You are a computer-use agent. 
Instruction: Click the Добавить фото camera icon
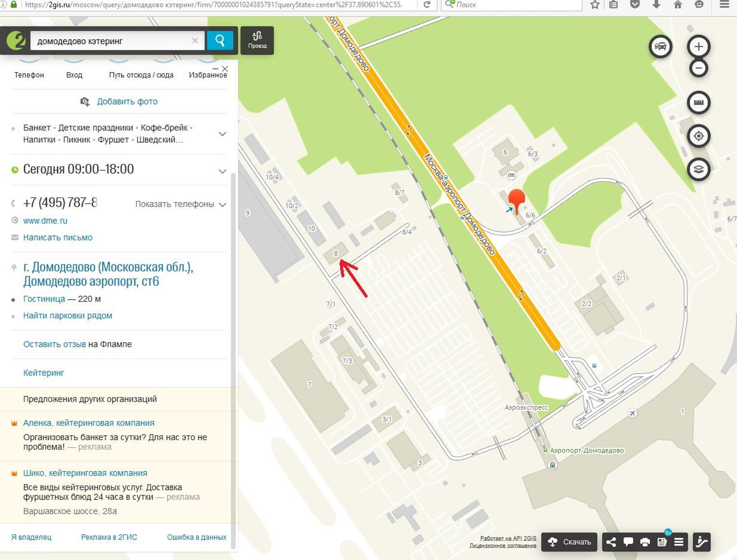click(x=84, y=102)
